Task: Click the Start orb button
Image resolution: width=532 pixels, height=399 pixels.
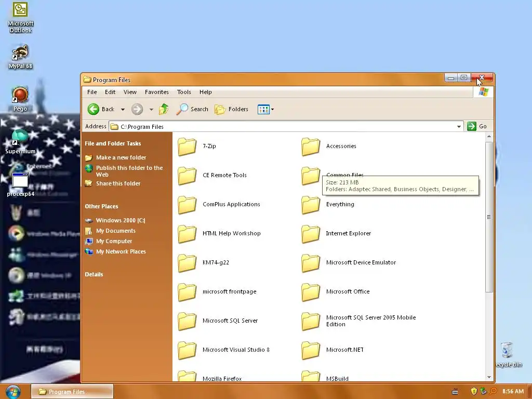Action: tap(13, 392)
